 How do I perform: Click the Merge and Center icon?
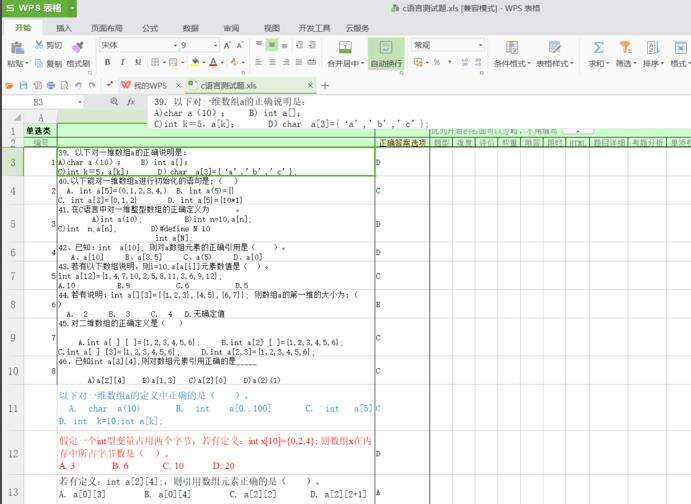coord(345,48)
